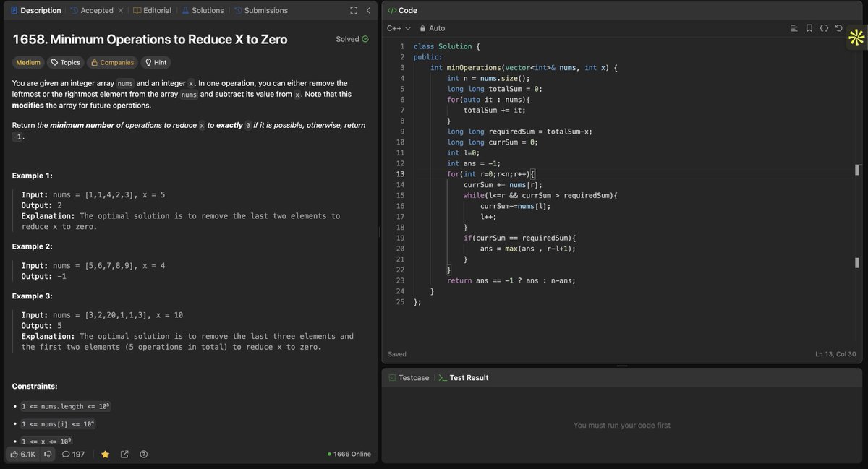Switch to the Description tab
868x469 pixels.
coord(35,10)
